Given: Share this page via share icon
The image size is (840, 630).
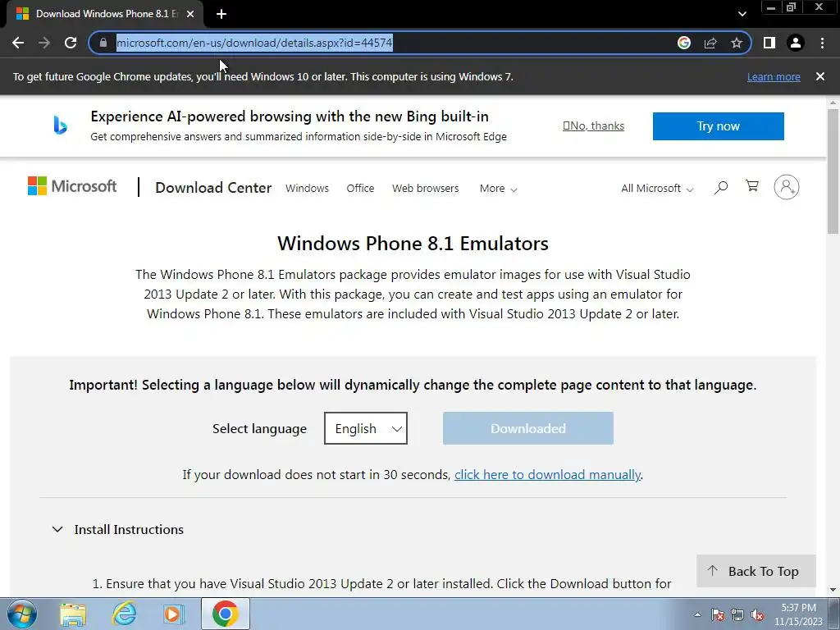Looking at the screenshot, I should [710, 43].
